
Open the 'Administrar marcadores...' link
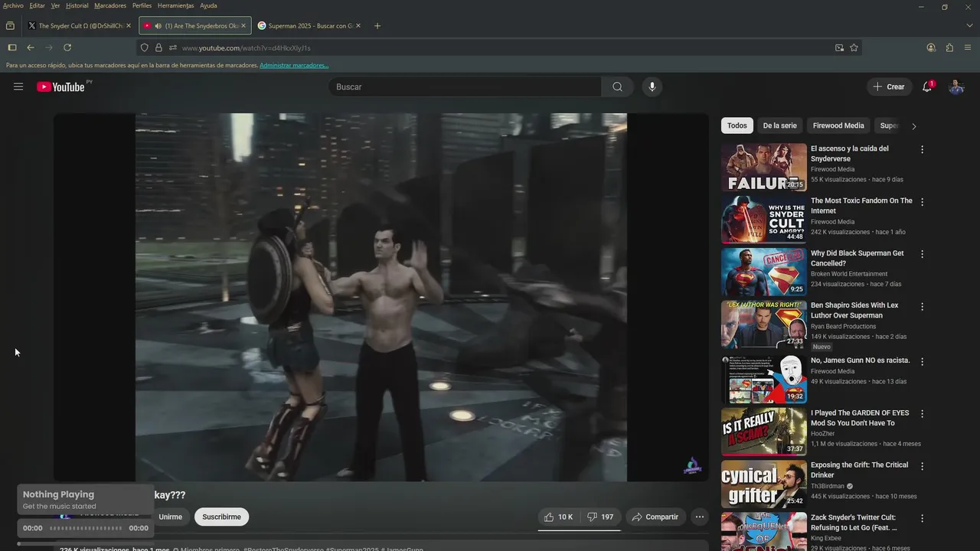point(294,65)
